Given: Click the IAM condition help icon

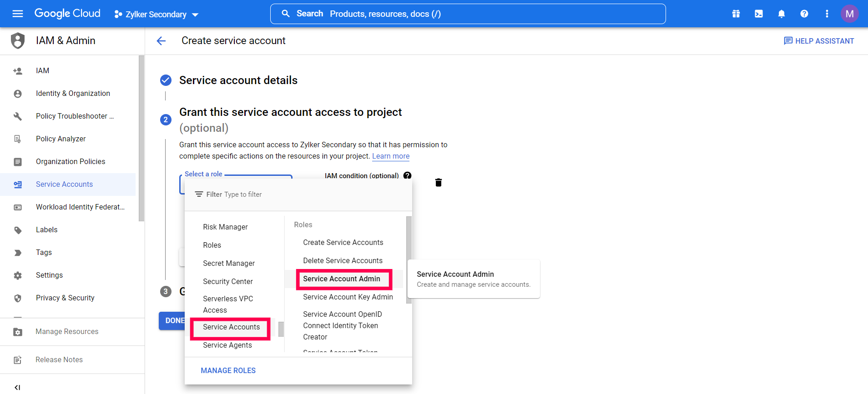Looking at the screenshot, I should coord(408,175).
